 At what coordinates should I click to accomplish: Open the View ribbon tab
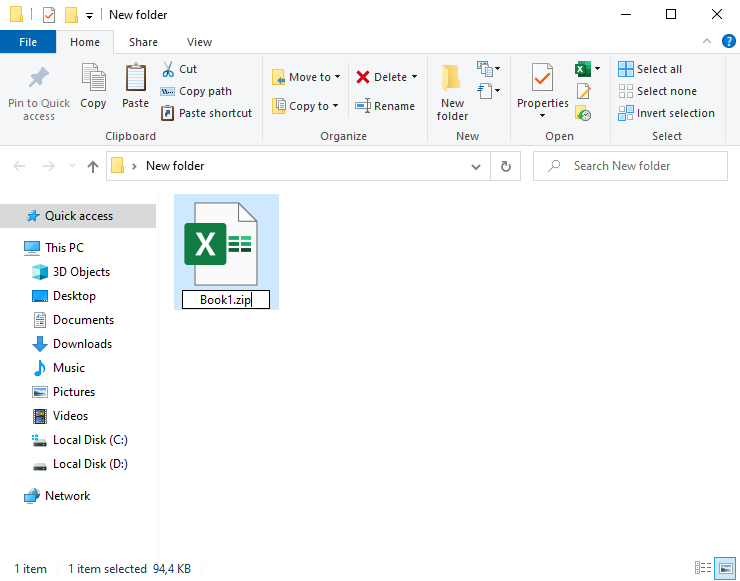pos(199,42)
